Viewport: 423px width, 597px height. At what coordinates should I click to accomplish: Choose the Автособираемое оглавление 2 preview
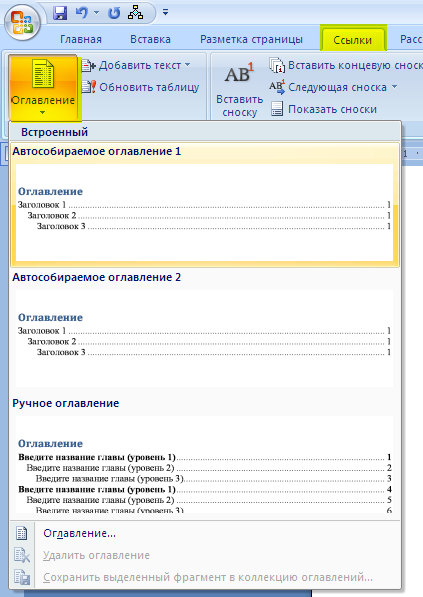point(204,339)
